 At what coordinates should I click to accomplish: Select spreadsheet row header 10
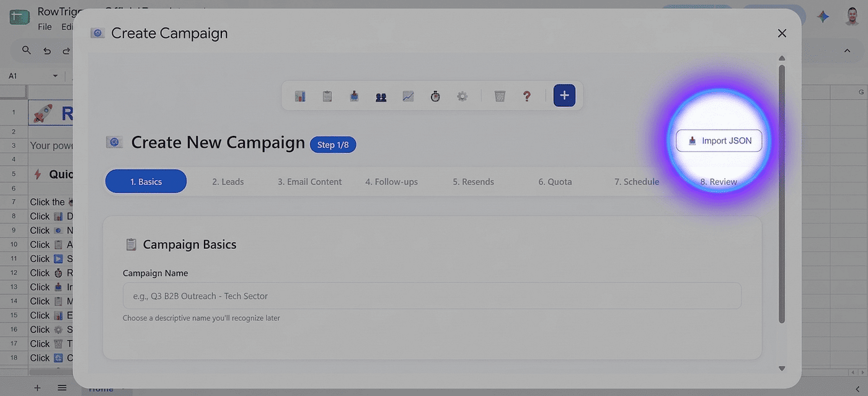click(x=14, y=245)
